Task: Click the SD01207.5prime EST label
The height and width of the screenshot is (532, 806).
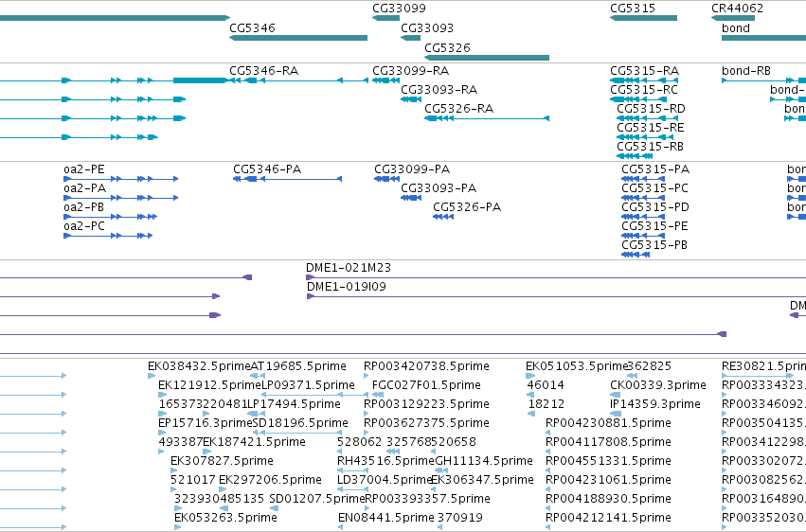Action: 317,499
